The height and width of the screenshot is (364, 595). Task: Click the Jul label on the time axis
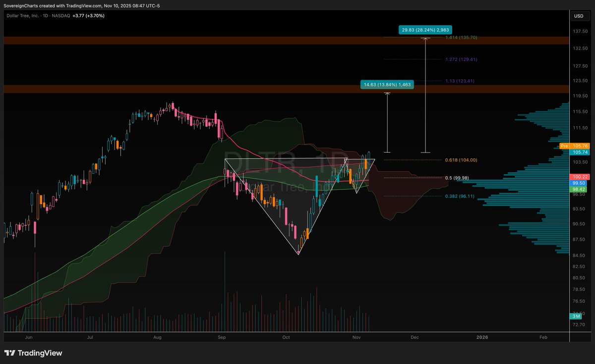tap(90, 337)
